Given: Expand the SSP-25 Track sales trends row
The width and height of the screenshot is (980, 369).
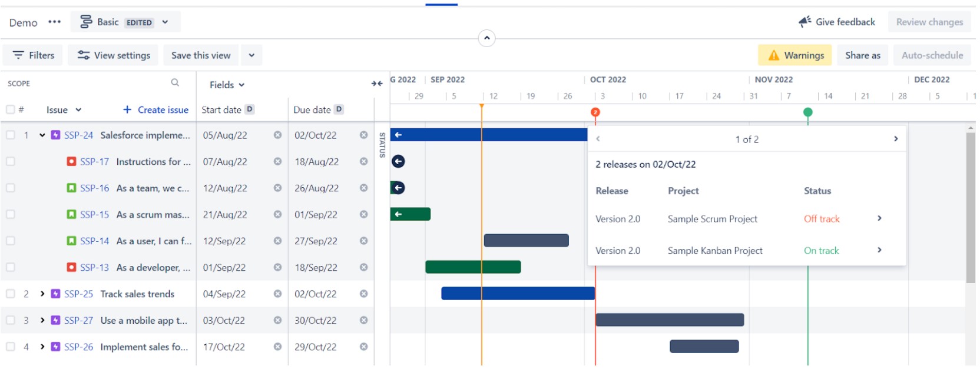Looking at the screenshot, I should tap(42, 294).
